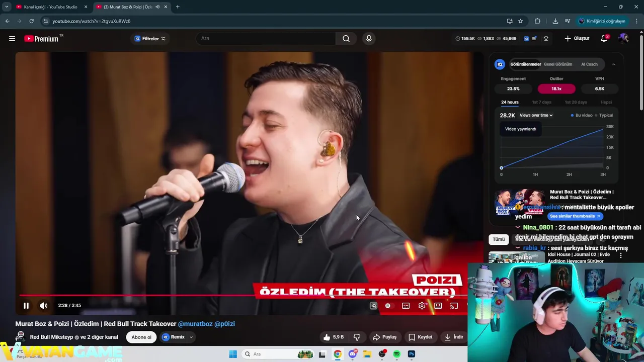Toggle the autoplay switch in the player
The width and height of the screenshot is (644, 362).
(x=388, y=306)
